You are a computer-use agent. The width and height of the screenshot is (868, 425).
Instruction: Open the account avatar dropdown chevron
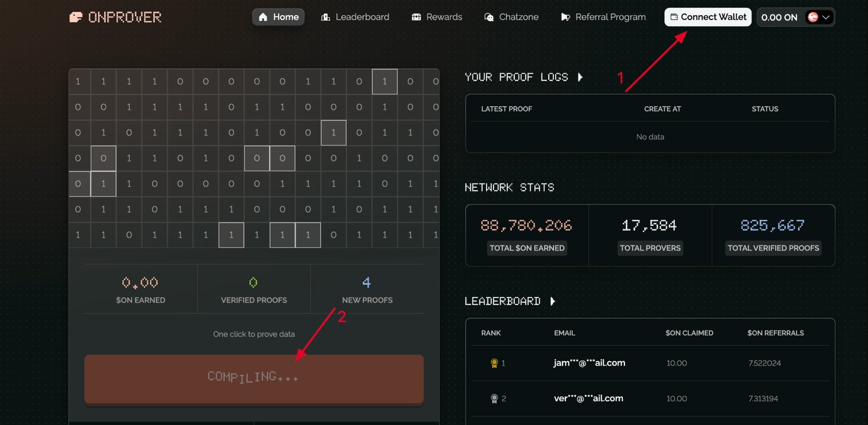(x=826, y=17)
